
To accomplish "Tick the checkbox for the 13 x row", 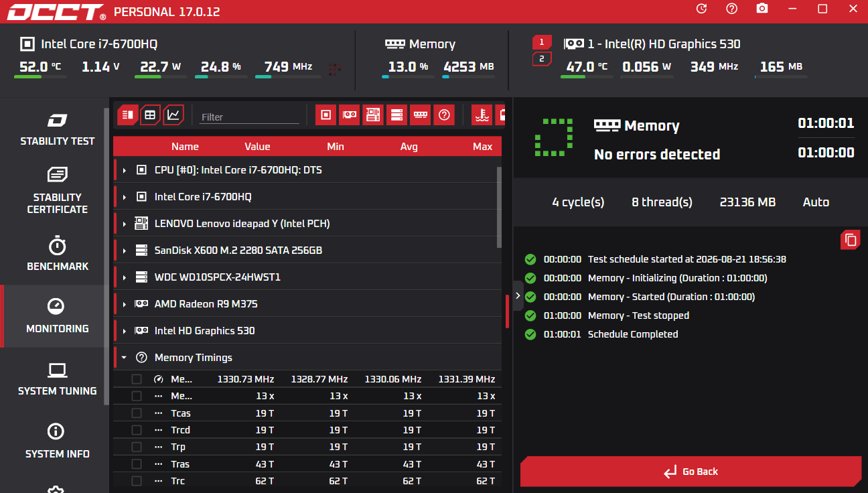I will click(x=137, y=396).
